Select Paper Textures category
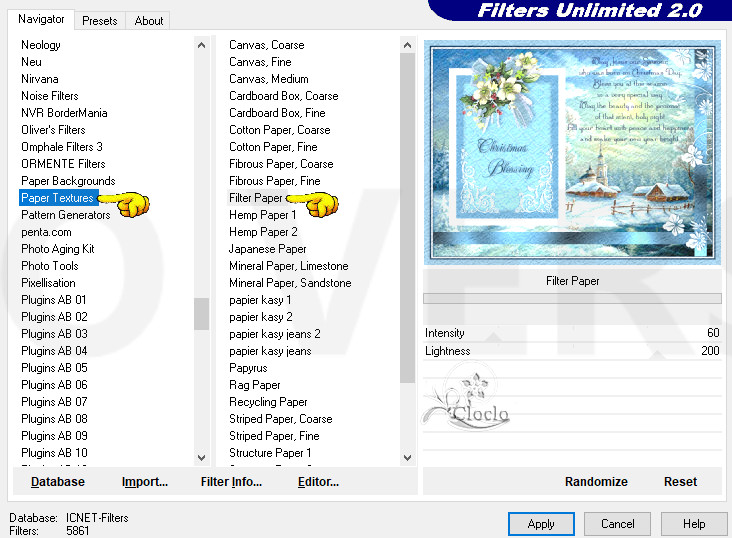Screen dimensions: 732x538 [57, 198]
